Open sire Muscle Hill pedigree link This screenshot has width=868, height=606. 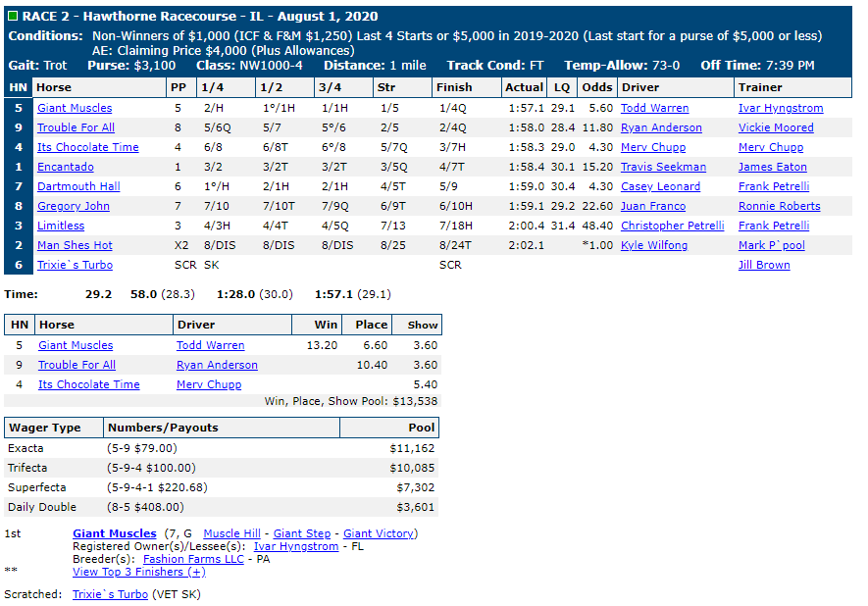pyautogui.click(x=231, y=533)
